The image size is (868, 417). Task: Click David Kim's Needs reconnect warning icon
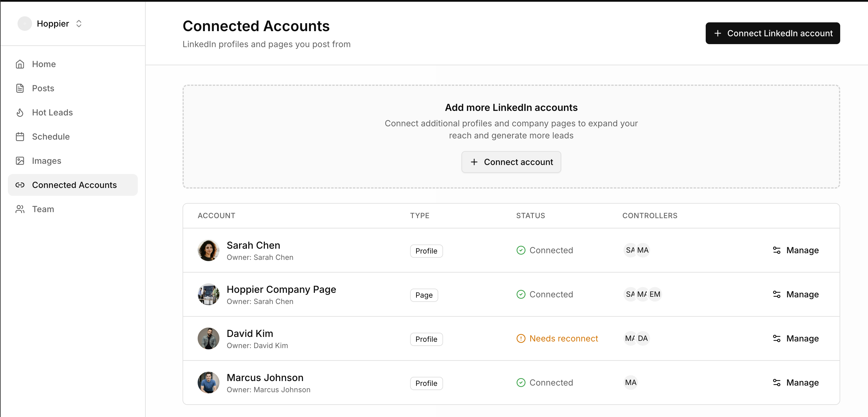coord(521,338)
